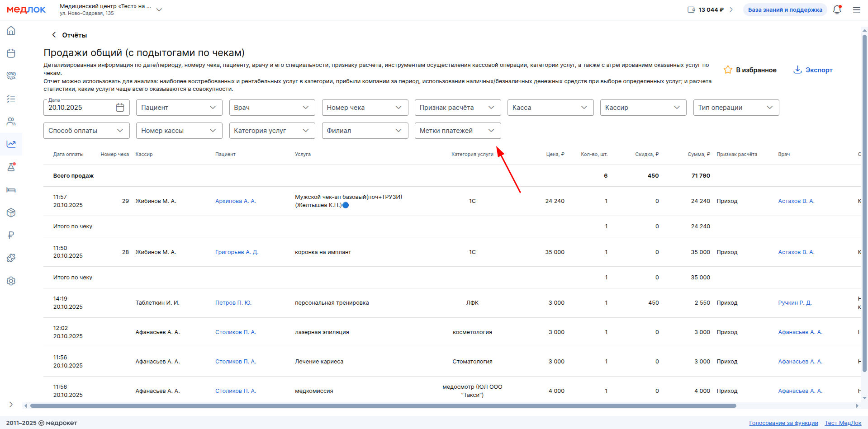
Task: Open the Способ оплаты dropdown
Action: 86,131
